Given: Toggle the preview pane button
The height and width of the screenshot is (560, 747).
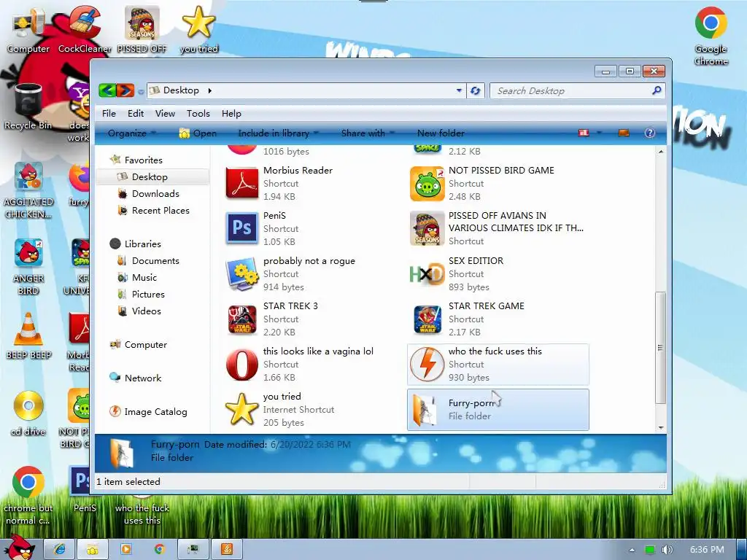Looking at the screenshot, I should pyautogui.click(x=624, y=133).
